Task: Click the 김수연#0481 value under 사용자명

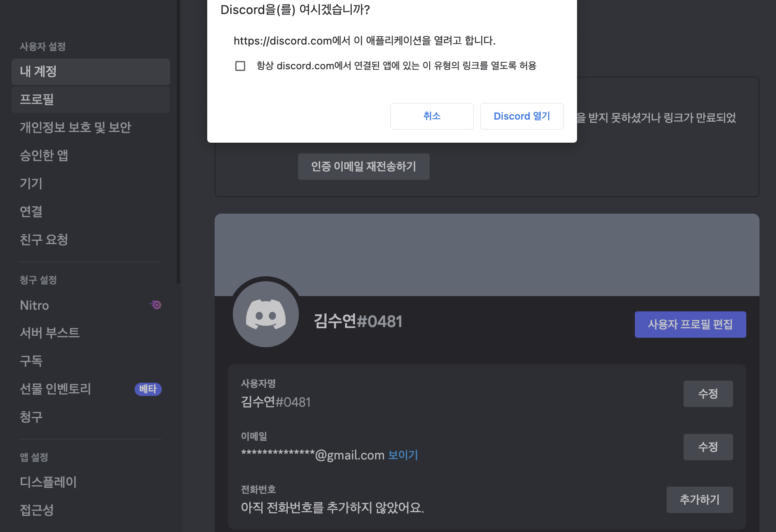Action: 276,402
